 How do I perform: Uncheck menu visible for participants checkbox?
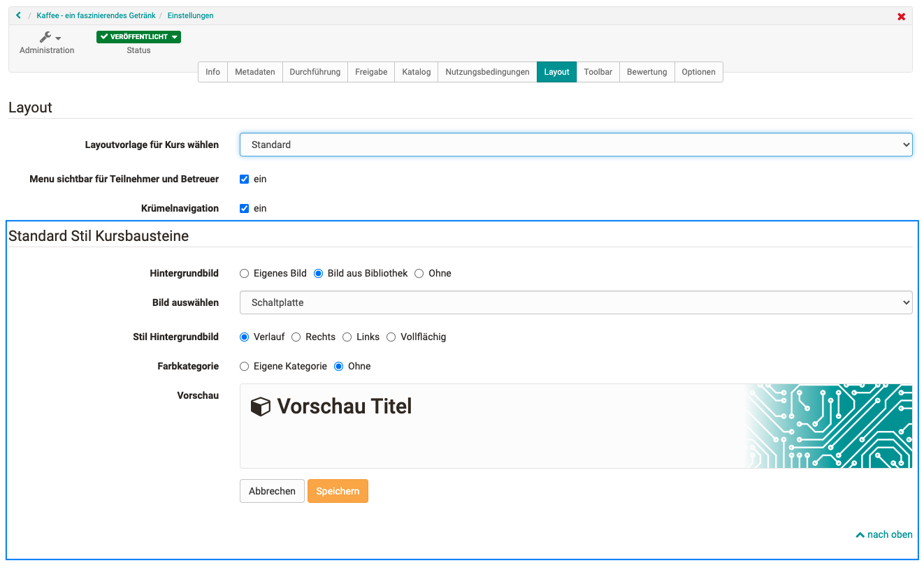[x=245, y=179]
